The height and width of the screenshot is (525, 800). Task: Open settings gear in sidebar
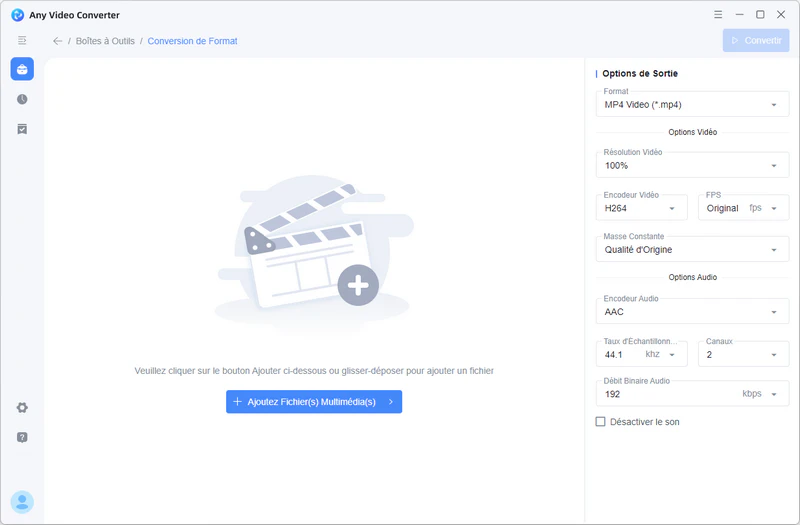click(x=22, y=408)
